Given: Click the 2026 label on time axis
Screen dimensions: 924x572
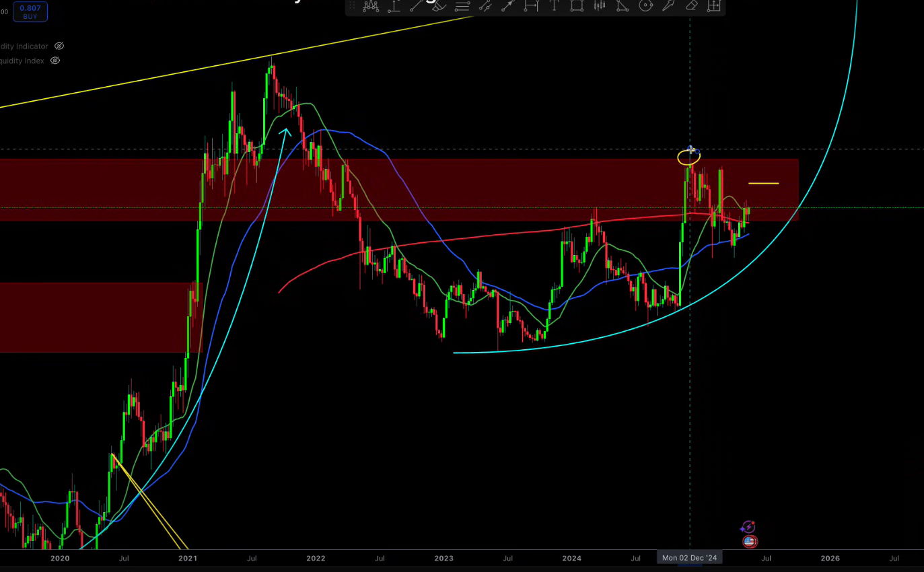Looking at the screenshot, I should point(830,558).
